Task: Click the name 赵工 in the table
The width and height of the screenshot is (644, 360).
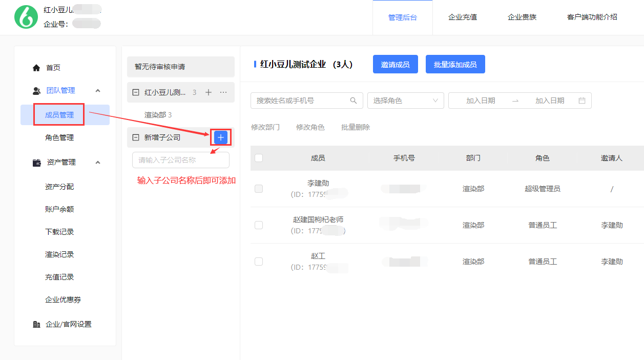Action: pos(318,256)
